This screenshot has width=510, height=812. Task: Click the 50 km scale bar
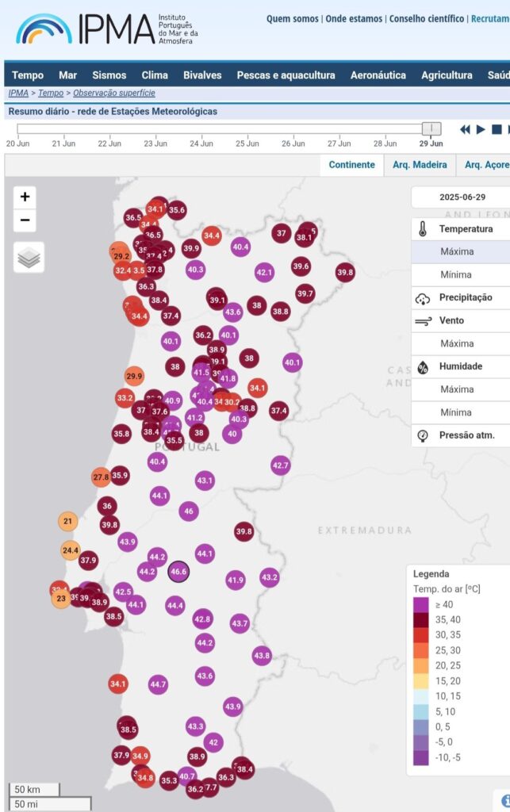tap(34, 789)
